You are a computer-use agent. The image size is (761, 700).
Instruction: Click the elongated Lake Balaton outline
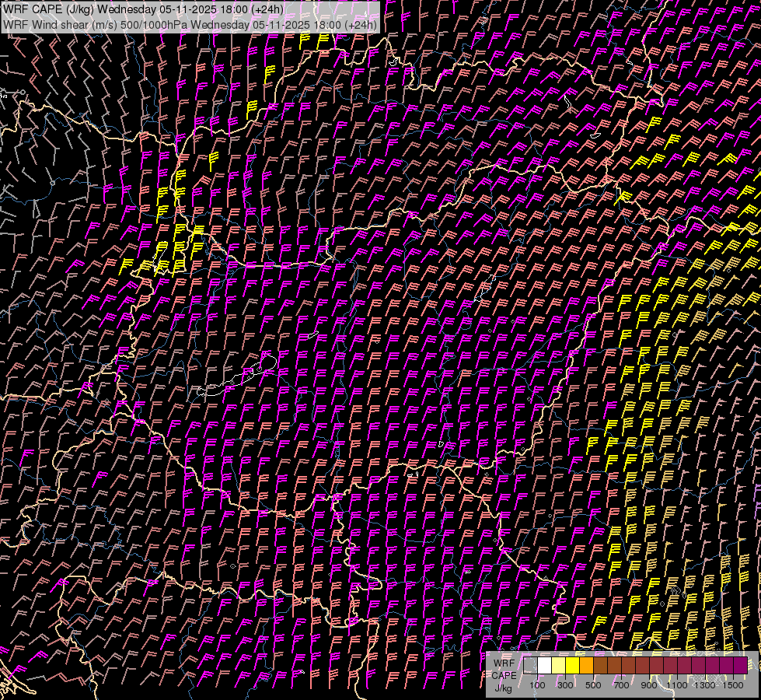point(237,375)
